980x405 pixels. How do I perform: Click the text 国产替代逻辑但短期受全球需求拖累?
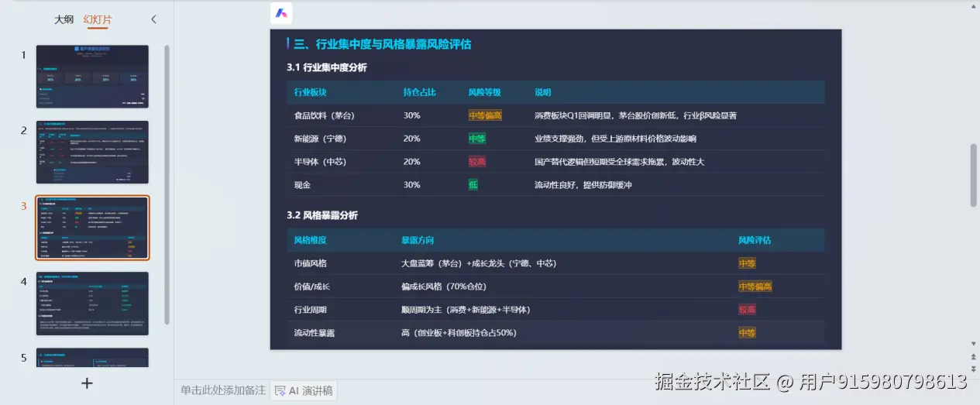[x=600, y=162]
